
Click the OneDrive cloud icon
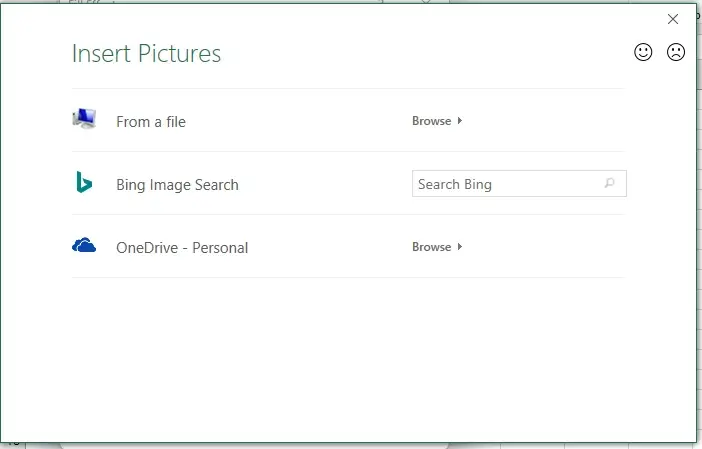click(x=84, y=246)
